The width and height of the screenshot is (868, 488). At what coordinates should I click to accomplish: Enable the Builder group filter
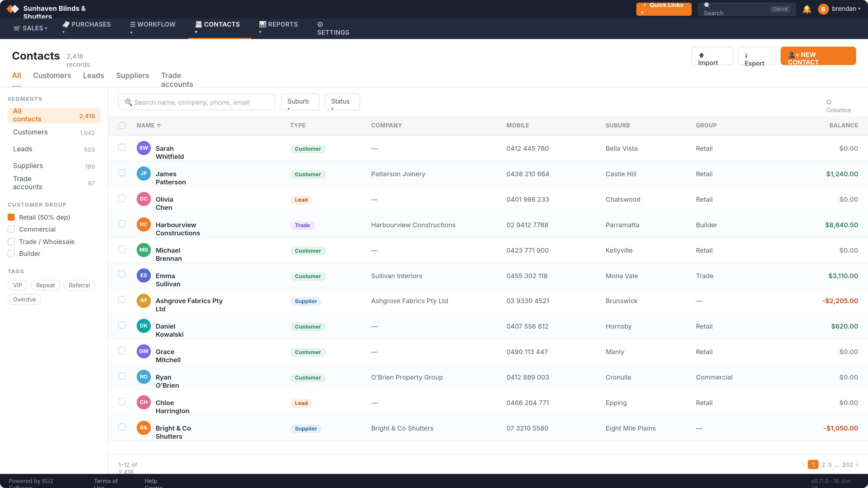point(11,253)
